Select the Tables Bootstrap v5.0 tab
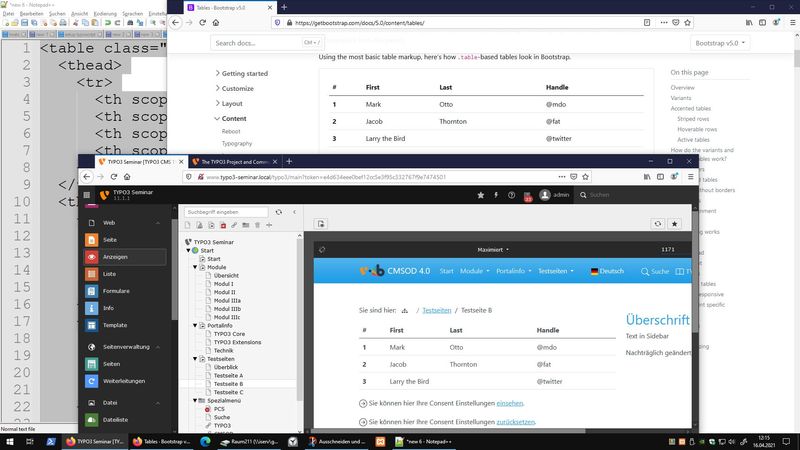Screen dimensions: 800x450 click(226, 8)
